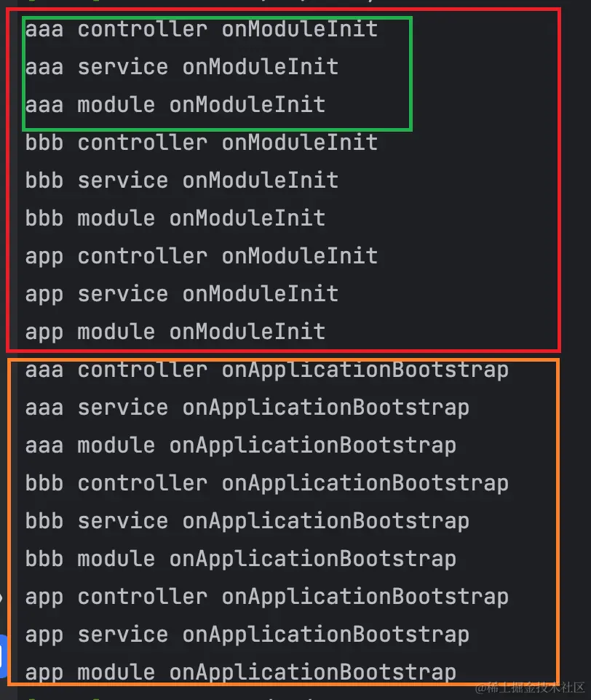Image resolution: width=591 pixels, height=700 pixels.
Task: Select the "aaa service onModuleInit" line
Action: (x=182, y=68)
